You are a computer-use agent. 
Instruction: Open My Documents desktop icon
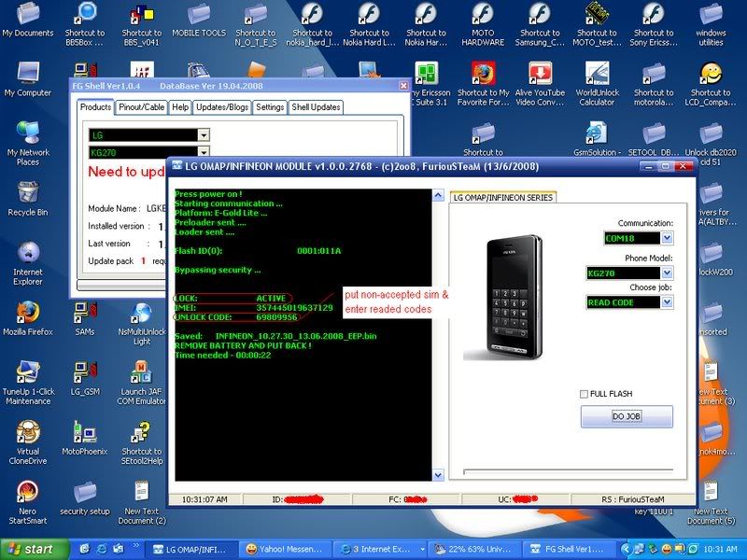(28, 20)
